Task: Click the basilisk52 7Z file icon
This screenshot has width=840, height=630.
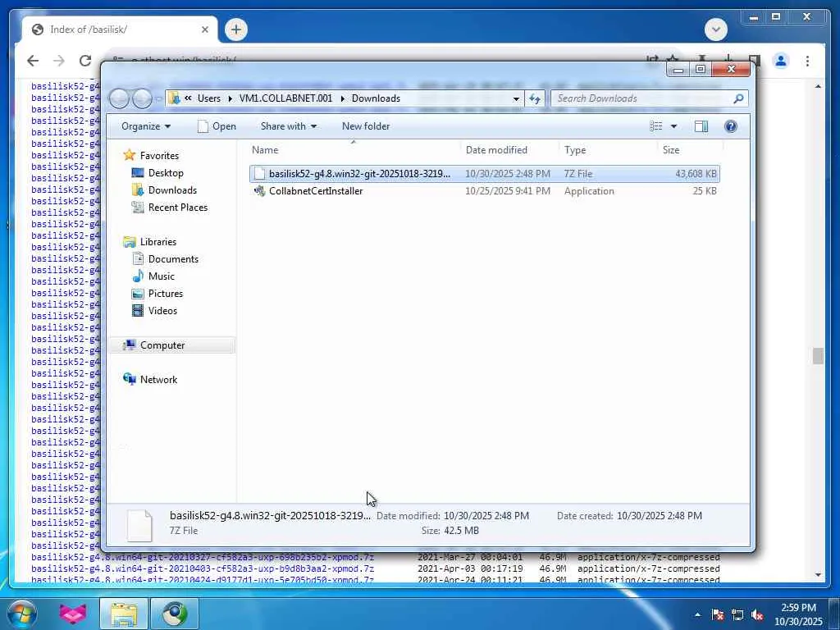Action: pos(259,174)
